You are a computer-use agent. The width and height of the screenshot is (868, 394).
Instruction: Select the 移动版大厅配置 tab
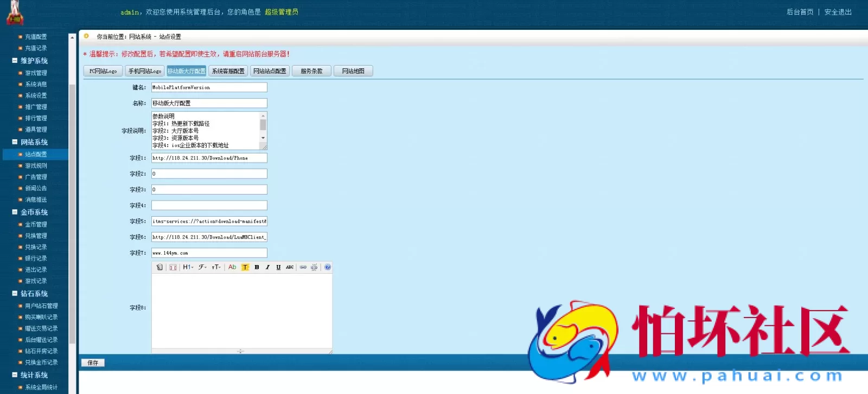(x=187, y=71)
